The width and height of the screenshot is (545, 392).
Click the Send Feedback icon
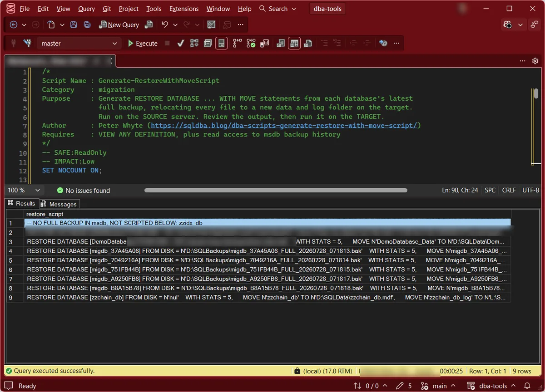[x=535, y=25]
